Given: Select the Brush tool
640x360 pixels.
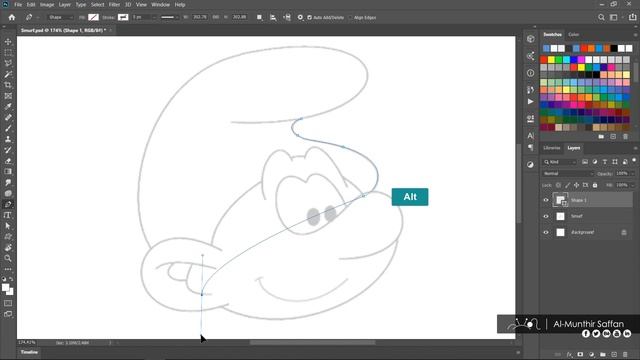Looking at the screenshot, I should click(8, 128).
